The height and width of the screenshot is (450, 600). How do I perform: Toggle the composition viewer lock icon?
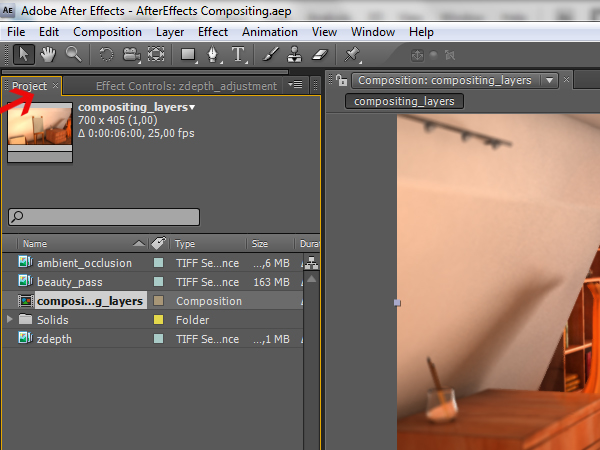pyautogui.click(x=339, y=80)
